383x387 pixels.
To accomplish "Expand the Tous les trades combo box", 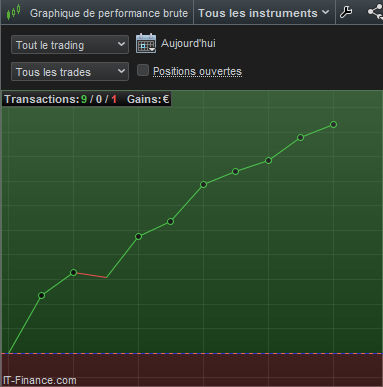I will click(x=70, y=72).
